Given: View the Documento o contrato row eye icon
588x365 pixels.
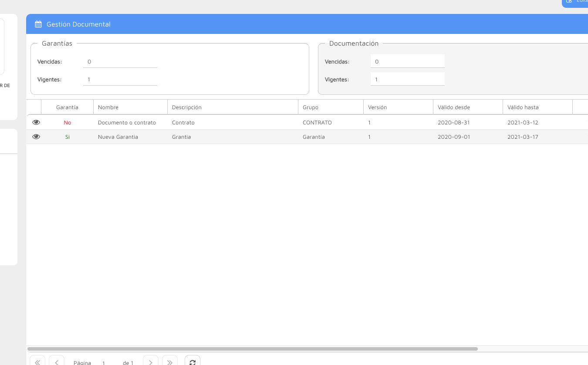Looking at the screenshot, I should [x=36, y=122].
